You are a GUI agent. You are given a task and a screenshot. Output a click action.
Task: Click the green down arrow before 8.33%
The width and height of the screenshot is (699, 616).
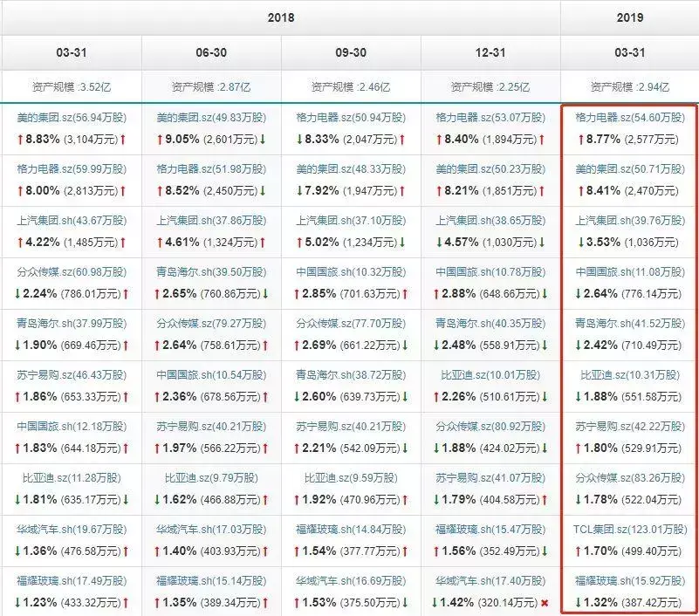[x=300, y=139]
